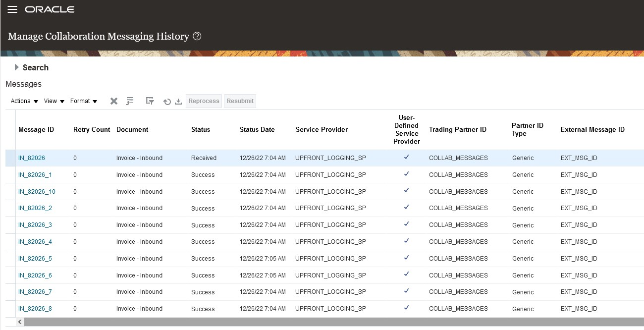Screen dimensions: 644x330
Task: Select the row selector of IN_82026_5
Action: [10, 259]
